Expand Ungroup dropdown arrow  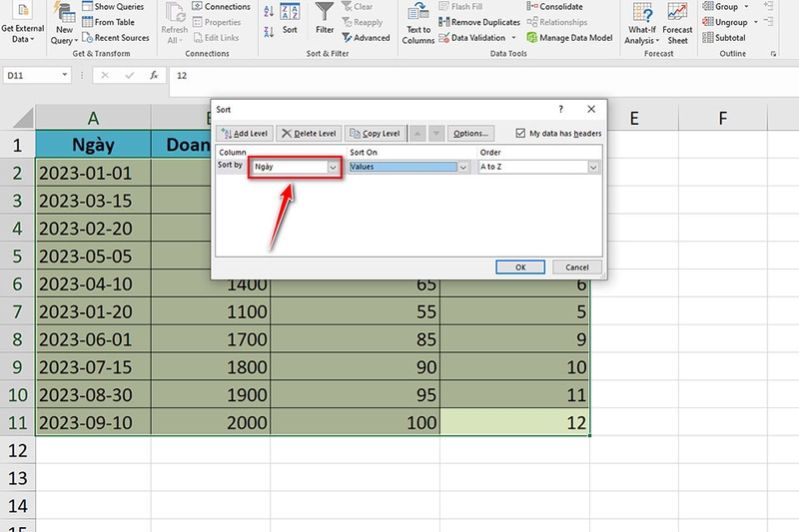pos(756,22)
